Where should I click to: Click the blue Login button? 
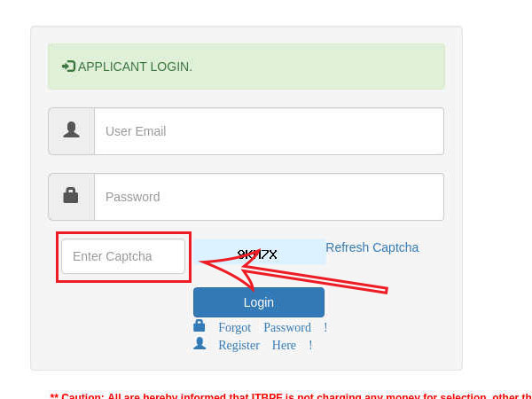tap(259, 302)
